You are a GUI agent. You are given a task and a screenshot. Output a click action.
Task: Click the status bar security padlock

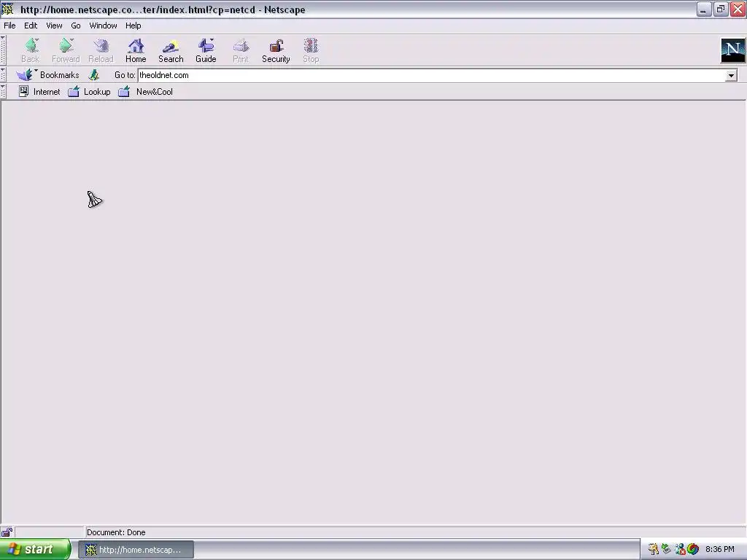pyautogui.click(x=7, y=532)
